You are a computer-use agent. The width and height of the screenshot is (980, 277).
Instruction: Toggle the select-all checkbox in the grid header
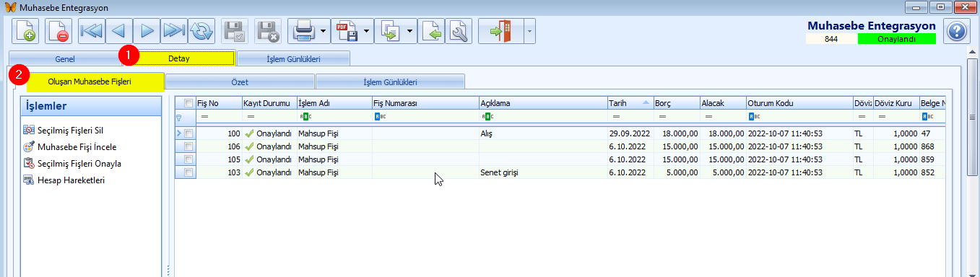coord(188,103)
